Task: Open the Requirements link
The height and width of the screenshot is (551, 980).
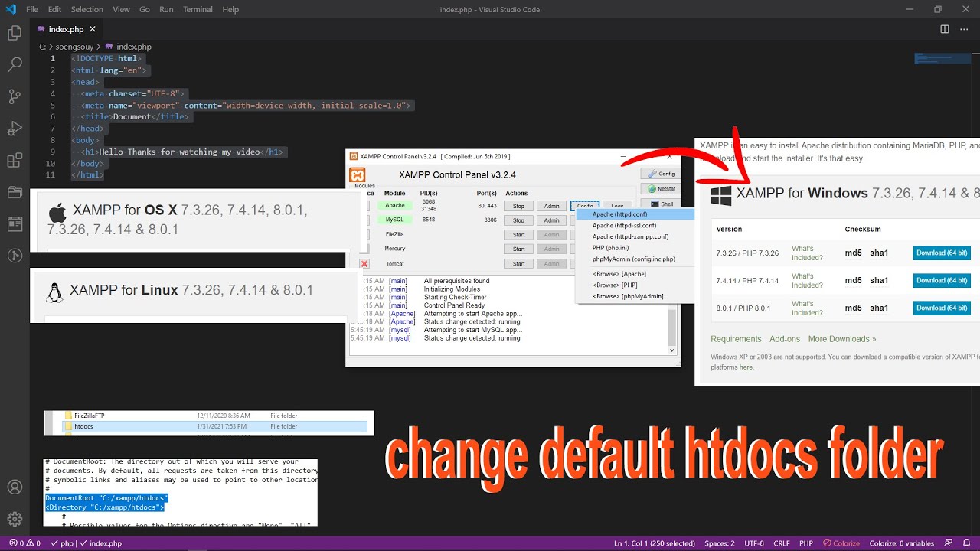Action: (736, 339)
